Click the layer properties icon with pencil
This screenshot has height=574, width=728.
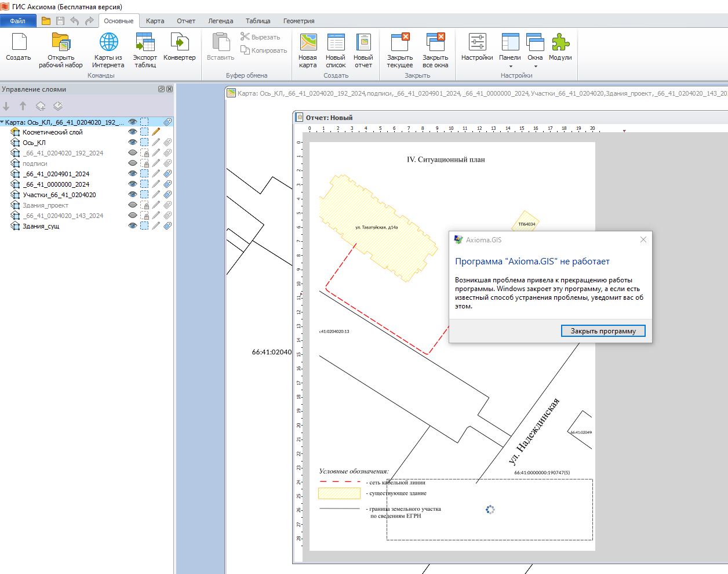pos(58,106)
